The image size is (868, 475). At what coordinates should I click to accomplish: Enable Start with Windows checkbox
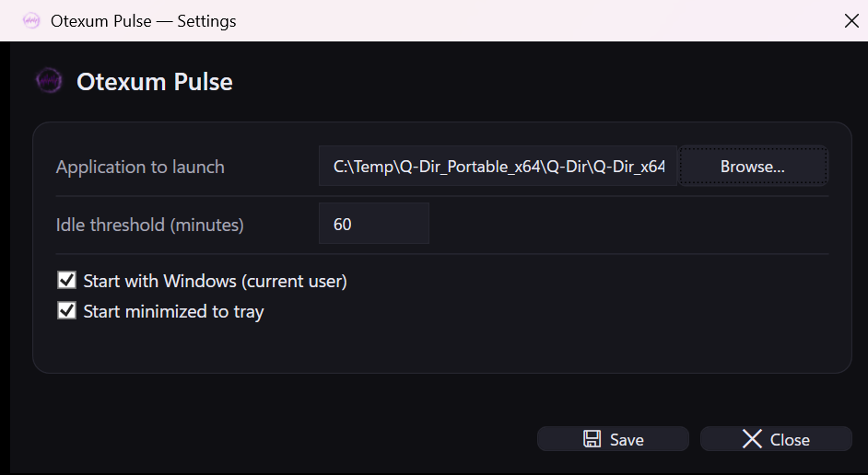pyautogui.click(x=66, y=281)
